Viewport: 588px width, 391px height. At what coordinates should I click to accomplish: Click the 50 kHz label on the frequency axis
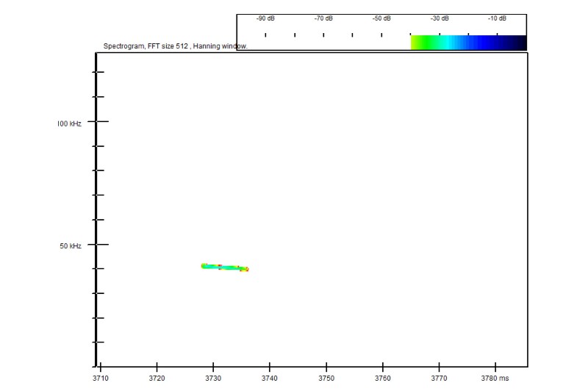[x=71, y=245]
